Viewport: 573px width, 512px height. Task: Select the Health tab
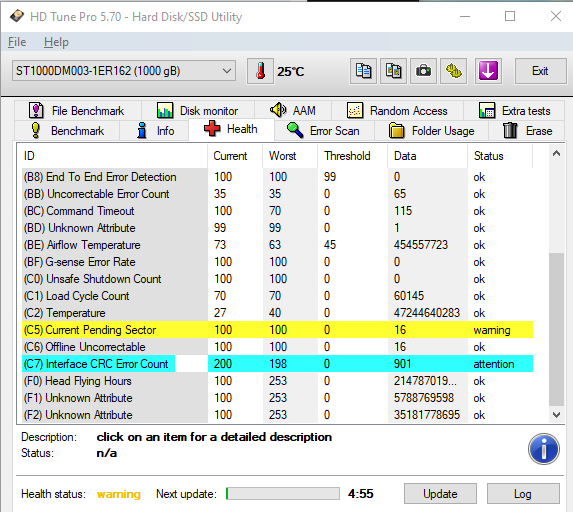[x=231, y=129]
